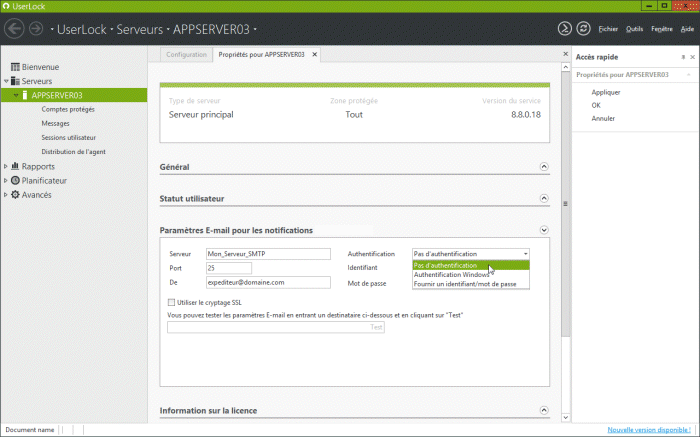Go back with the left arrow icon
The height and width of the screenshot is (437, 700).
coord(14,29)
